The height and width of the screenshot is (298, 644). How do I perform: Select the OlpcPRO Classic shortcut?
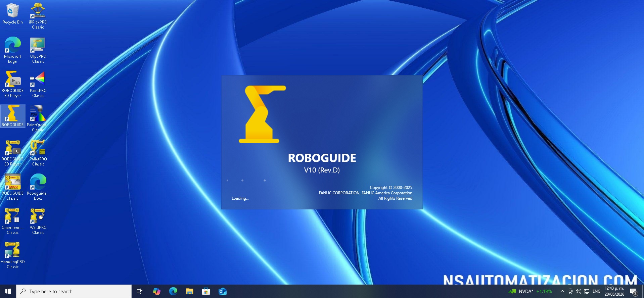point(38,50)
